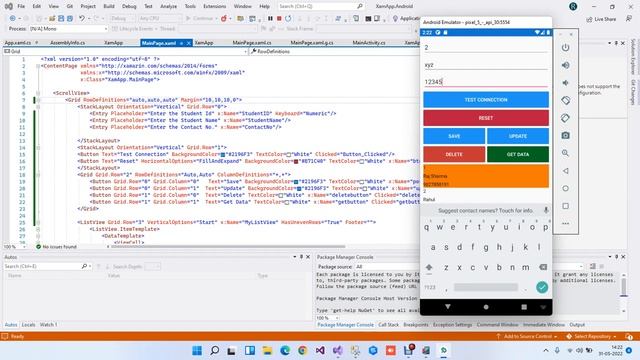Viewport: 640px width, 360px height.
Task: Tap the microphone icon on keyboard suggestion bar
Action: 546,210
